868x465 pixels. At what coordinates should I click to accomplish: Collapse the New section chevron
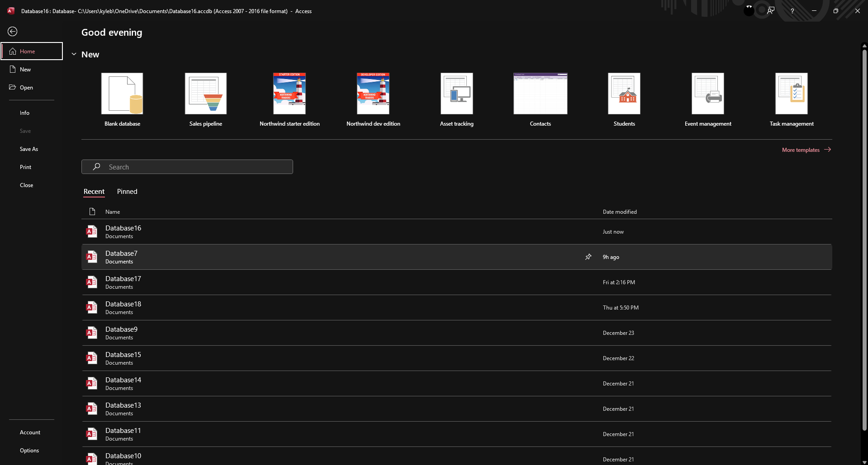pos(74,55)
